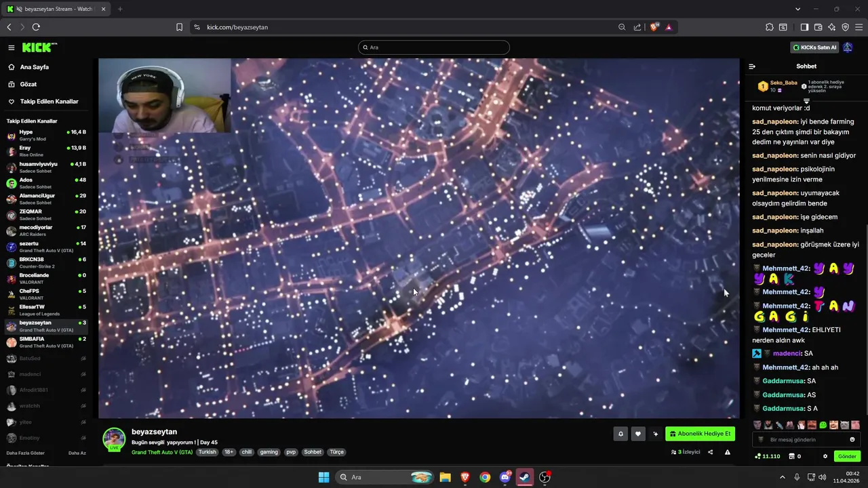The height and width of the screenshot is (488, 868).
Task: Click Daha Az in the sidebar
Action: pos(77,453)
